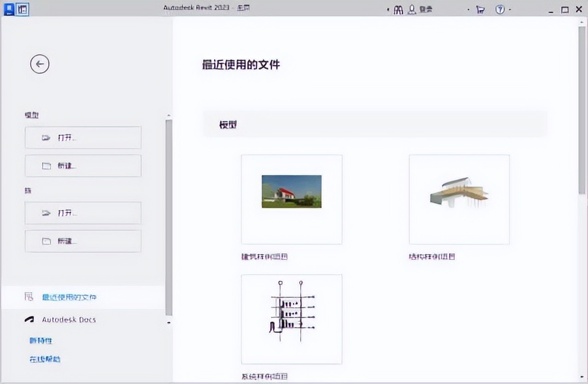
Task: Click 新建 button under 模型 section
Action: [x=83, y=166]
